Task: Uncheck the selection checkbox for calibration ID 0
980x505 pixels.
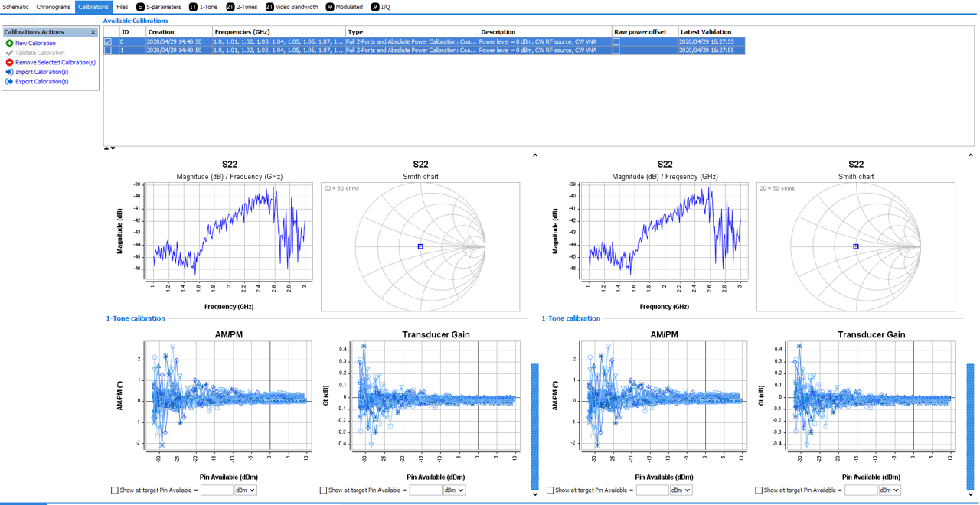Action: point(108,42)
